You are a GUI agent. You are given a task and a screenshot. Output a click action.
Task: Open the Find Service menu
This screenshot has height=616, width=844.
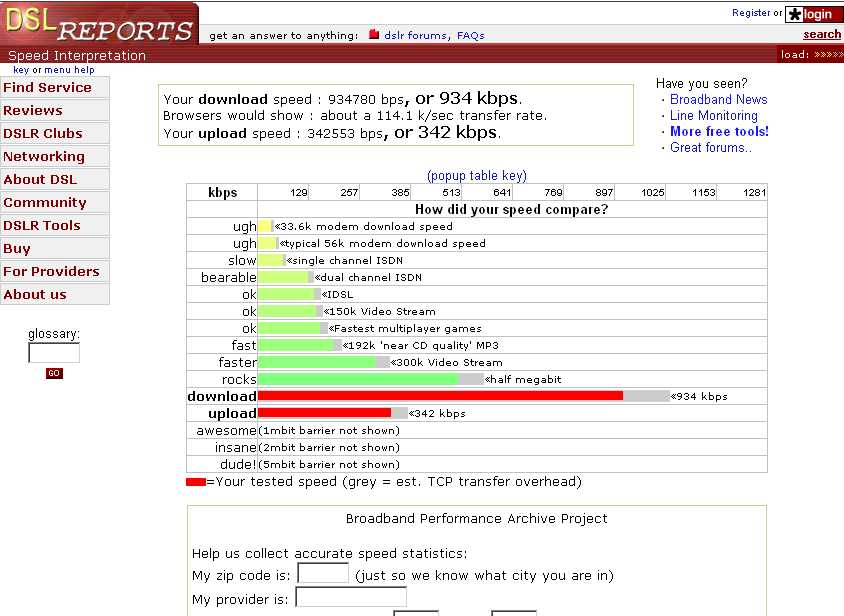[x=55, y=87]
